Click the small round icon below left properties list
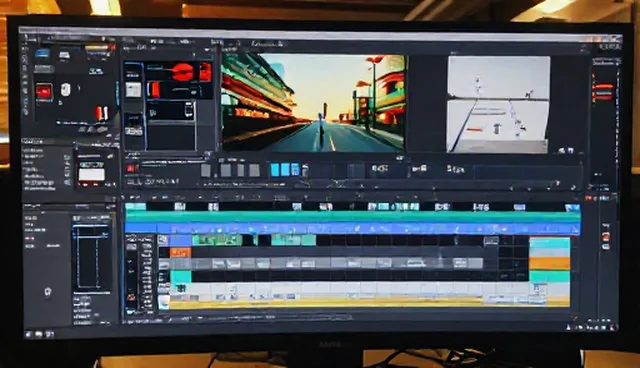This screenshot has height=368, width=640. pyautogui.click(x=48, y=292)
